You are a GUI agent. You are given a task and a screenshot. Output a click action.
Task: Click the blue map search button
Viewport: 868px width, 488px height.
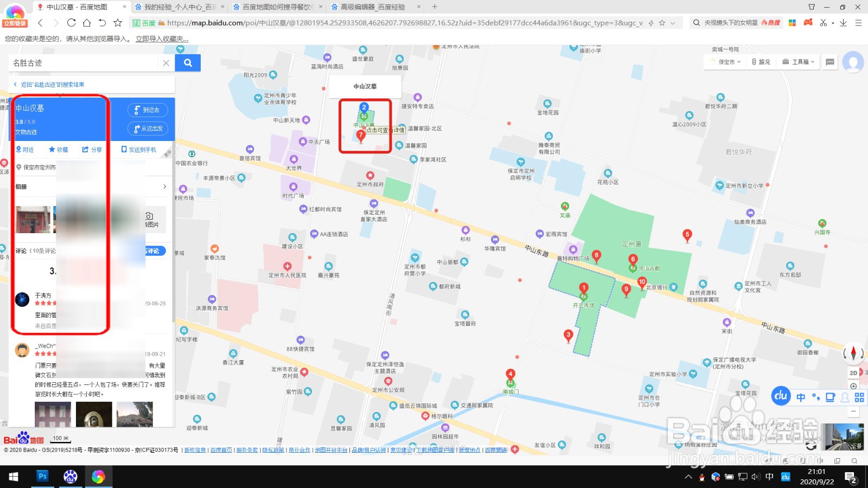tap(188, 63)
